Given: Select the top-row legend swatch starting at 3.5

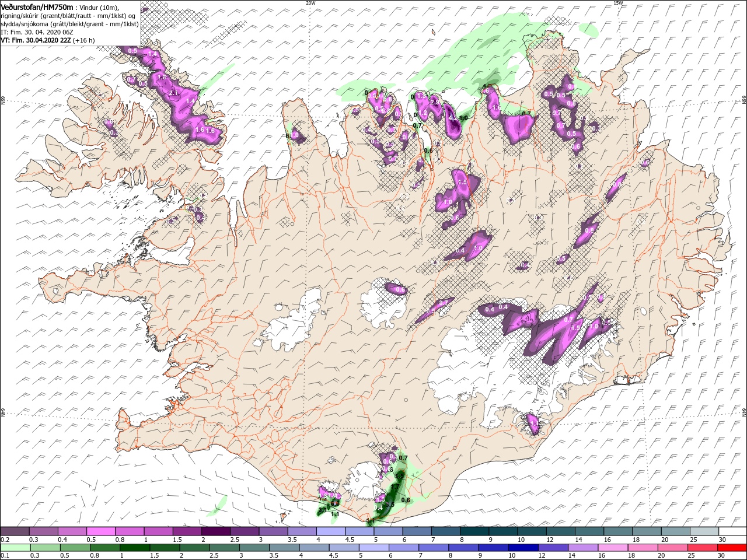Looking at the screenshot, I should 302,532.
